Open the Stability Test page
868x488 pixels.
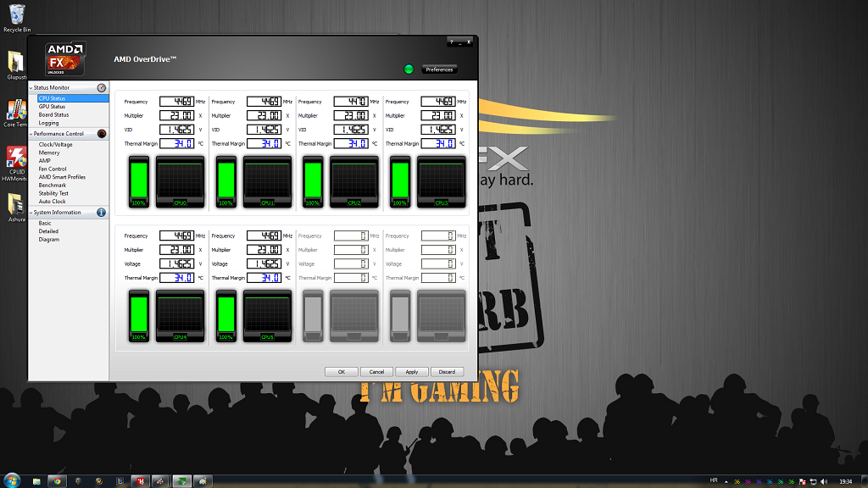pos(53,193)
